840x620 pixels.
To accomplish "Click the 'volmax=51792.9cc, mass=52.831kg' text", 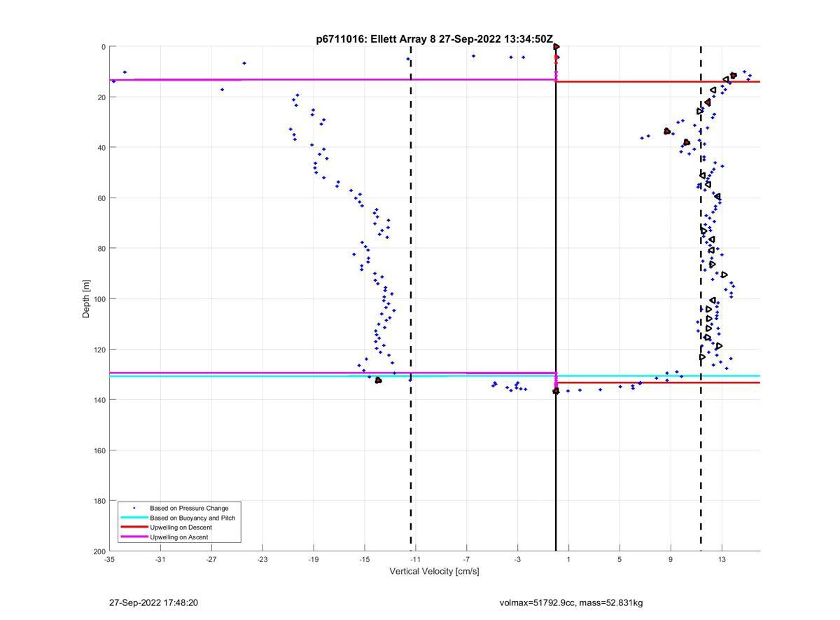I will [x=571, y=602].
